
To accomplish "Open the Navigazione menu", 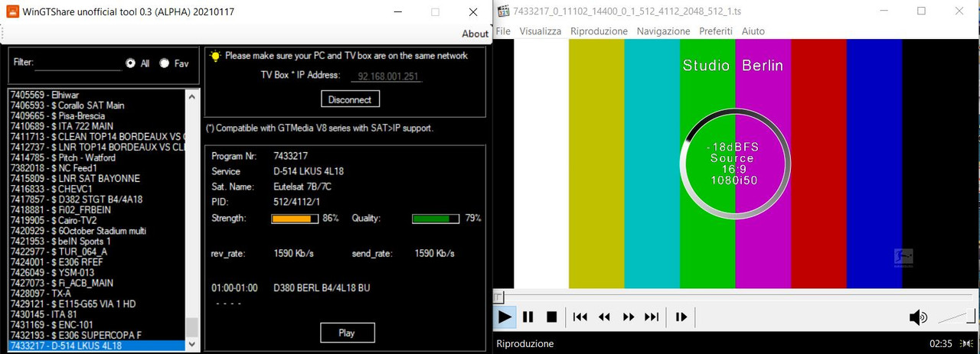I will pos(663,31).
